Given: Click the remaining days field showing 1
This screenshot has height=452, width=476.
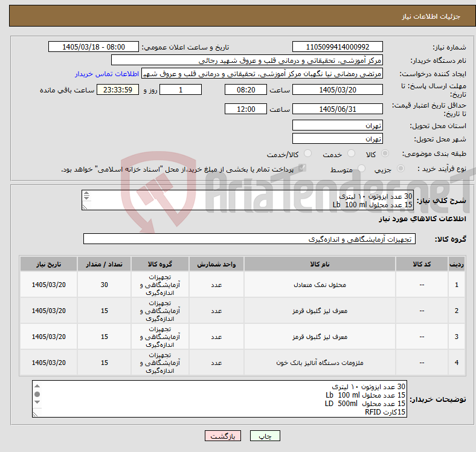Looking at the screenshot, I should (181, 89).
